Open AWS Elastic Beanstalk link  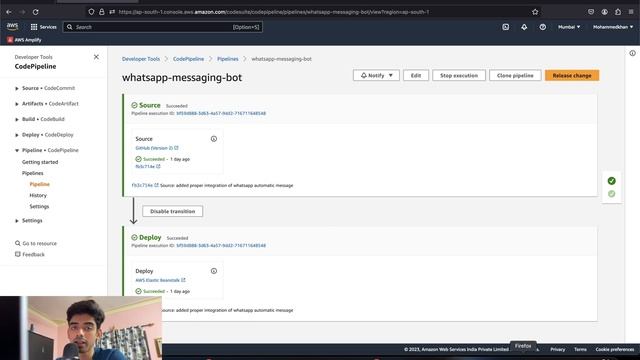coord(160,280)
